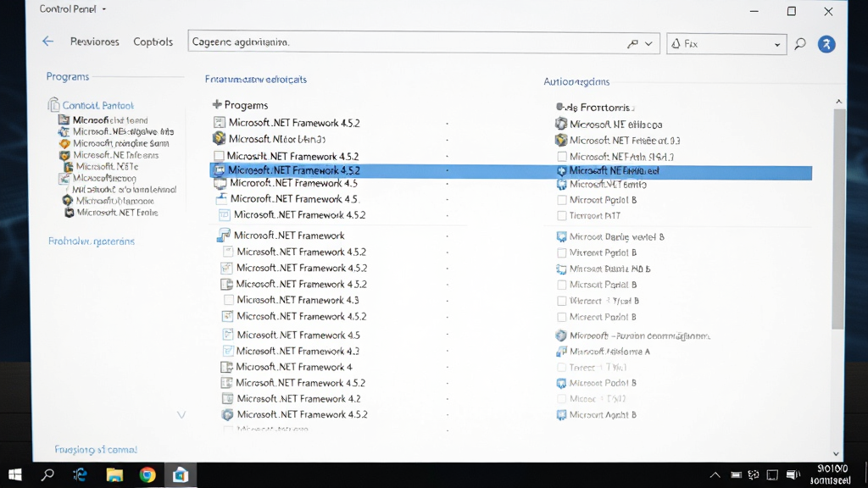Tick the 'Microeot Pazlot B' checkbox
868x488 pixels.
point(562,317)
